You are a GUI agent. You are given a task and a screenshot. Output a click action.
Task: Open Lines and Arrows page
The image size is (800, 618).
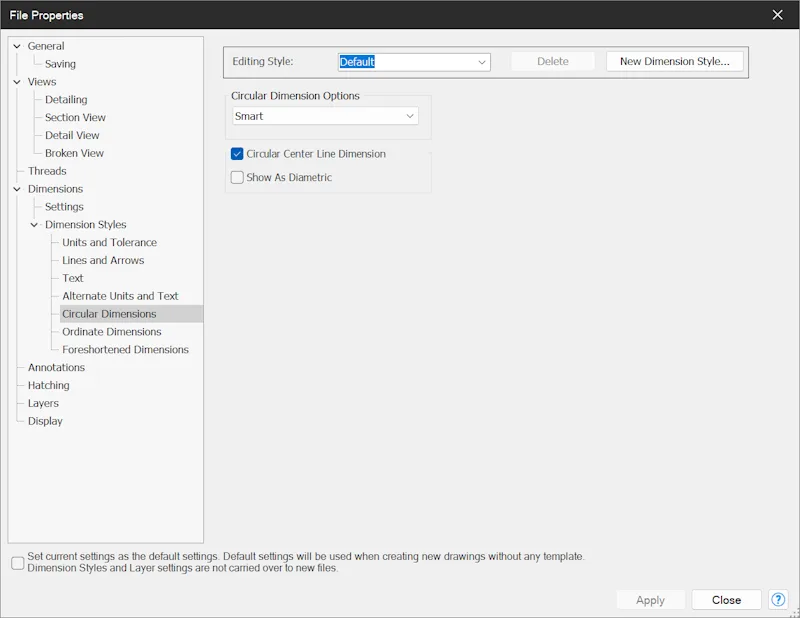tap(103, 260)
